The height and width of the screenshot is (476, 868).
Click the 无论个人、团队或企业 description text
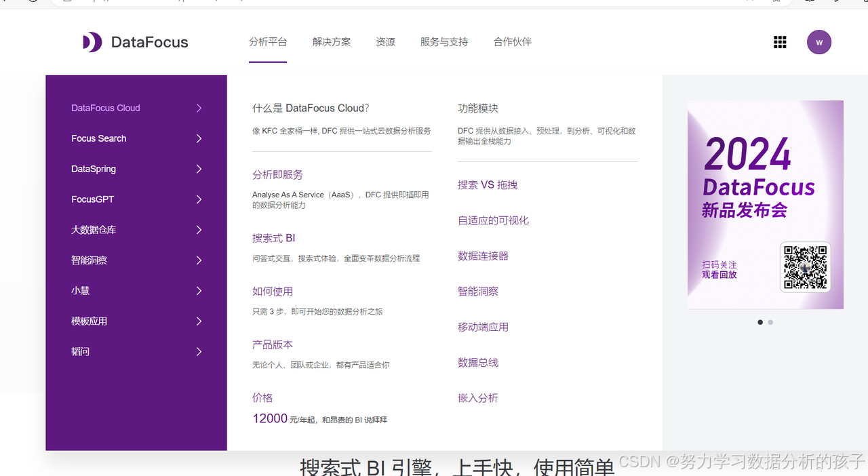tap(321, 365)
